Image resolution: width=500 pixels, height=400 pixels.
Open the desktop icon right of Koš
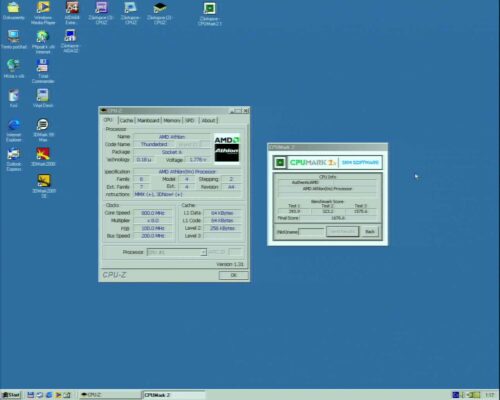(43, 98)
